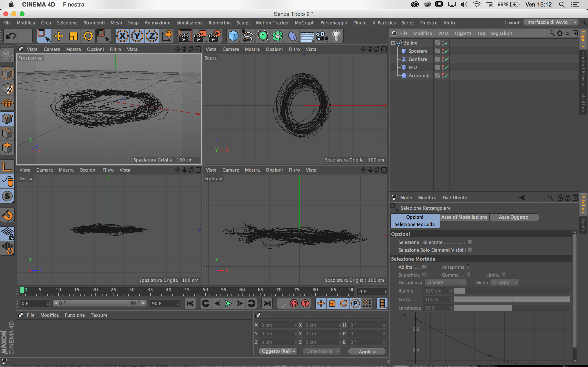Select the Move tool in top toolbar
Screen dimensions: 588x367
59,36
